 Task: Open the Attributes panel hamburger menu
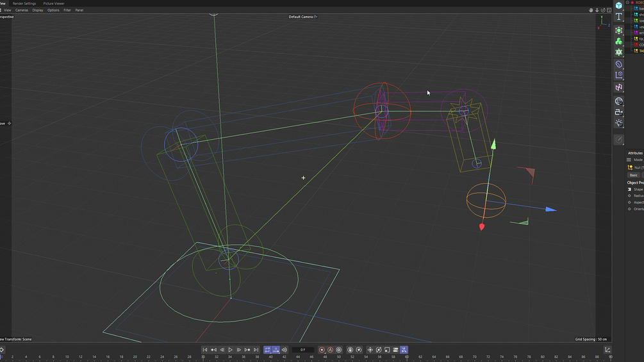(x=629, y=160)
